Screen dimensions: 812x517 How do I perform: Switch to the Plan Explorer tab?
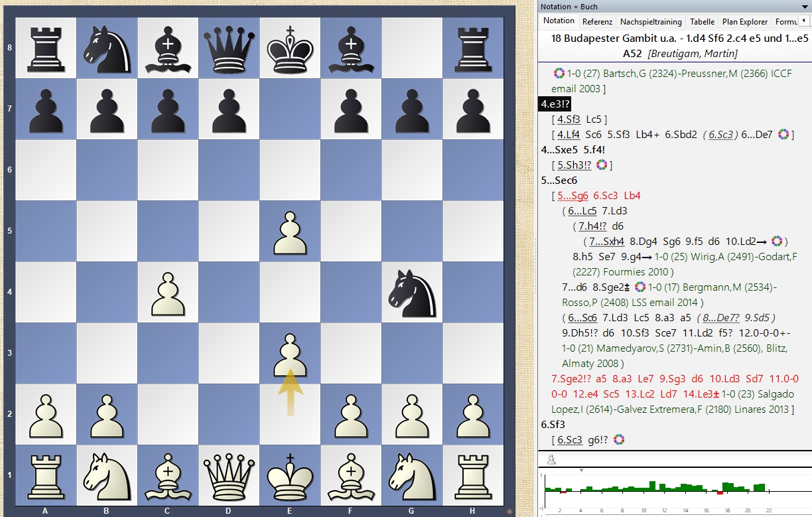[x=745, y=22]
